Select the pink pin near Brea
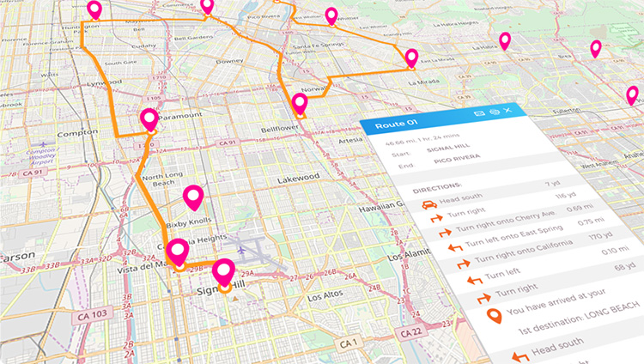Image resolution: width=644 pixels, height=364 pixels. click(x=596, y=49)
